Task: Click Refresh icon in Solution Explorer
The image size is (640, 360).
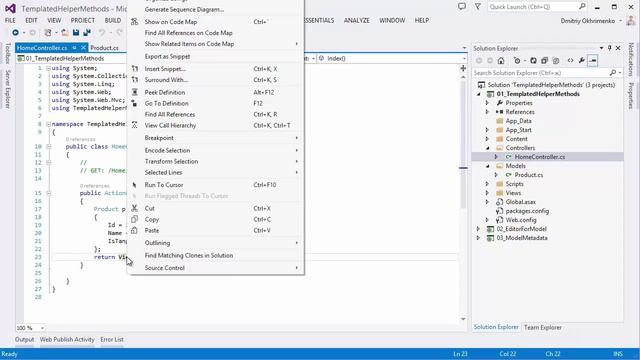Action: [533, 61]
